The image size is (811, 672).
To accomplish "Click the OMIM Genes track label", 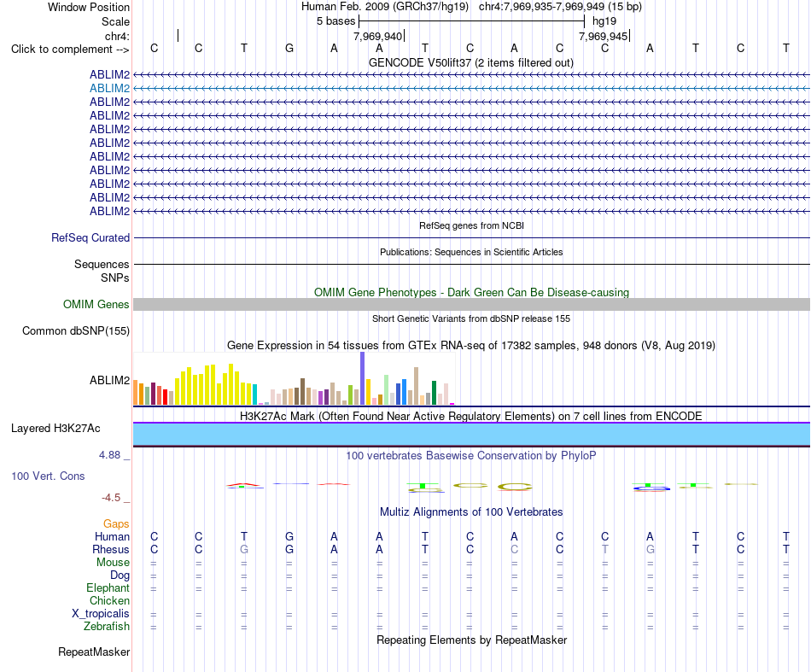I will click(96, 304).
